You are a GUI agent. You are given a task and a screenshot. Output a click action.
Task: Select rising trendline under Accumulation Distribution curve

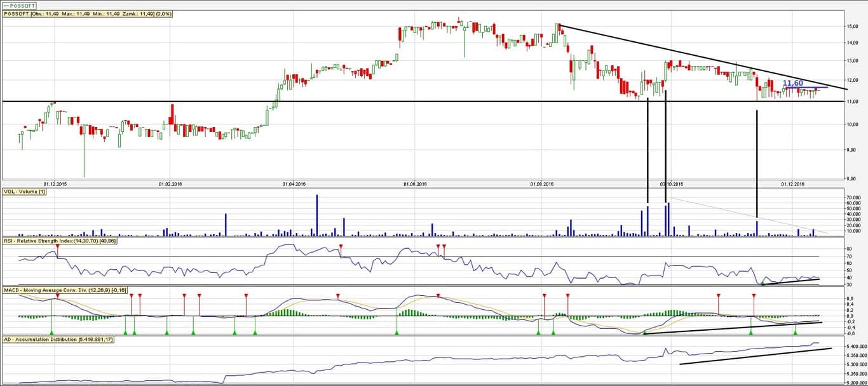(756, 356)
